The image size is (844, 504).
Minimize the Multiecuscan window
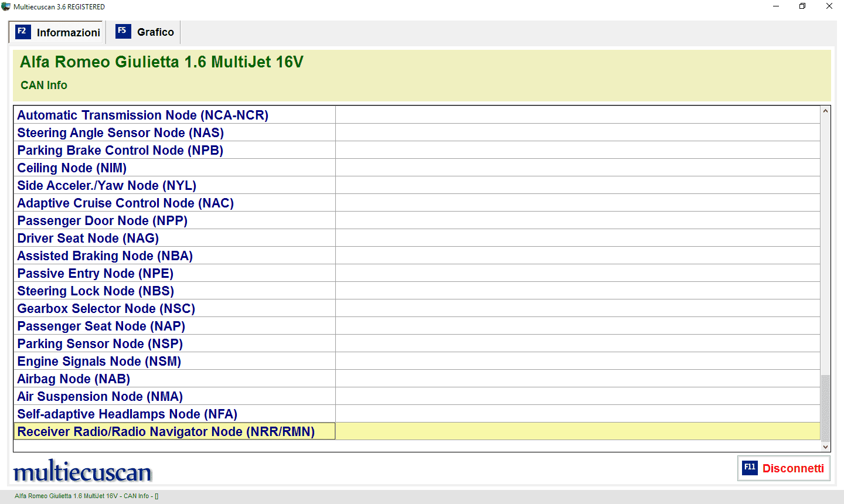(776, 6)
